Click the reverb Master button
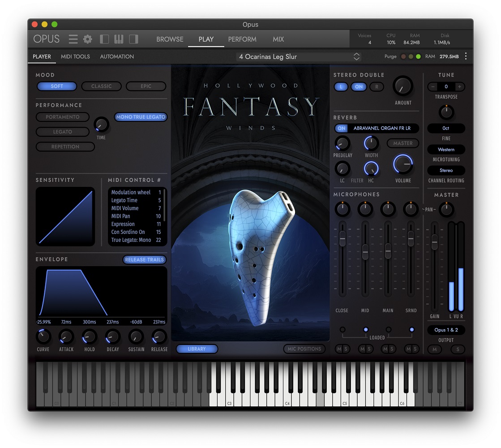 tap(403, 143)
